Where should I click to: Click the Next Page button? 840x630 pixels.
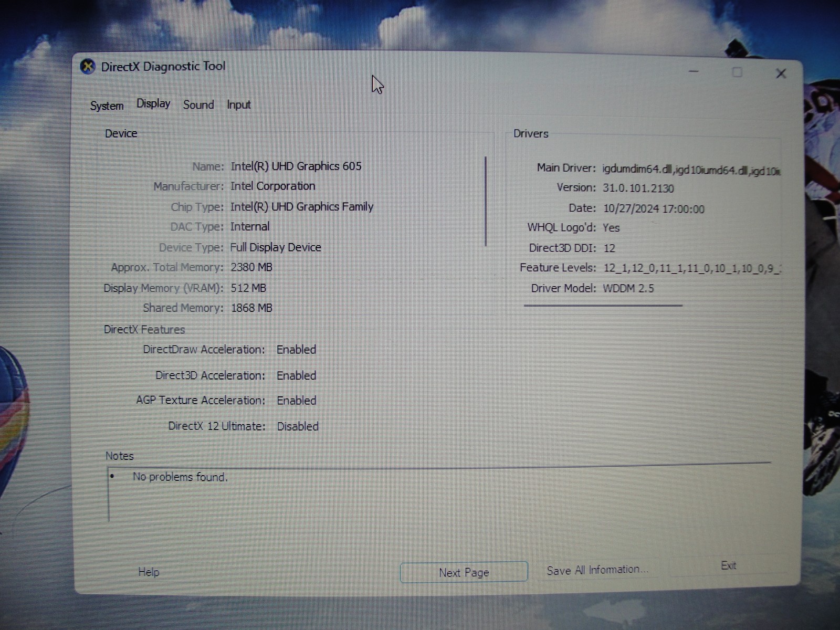pyautogui.click(x=464, y=572)
